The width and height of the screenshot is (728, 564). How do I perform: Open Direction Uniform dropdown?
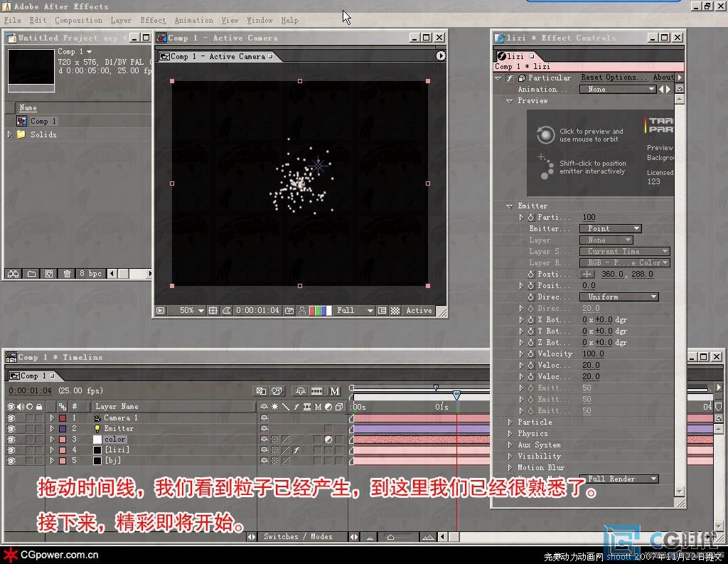tap(619, 297)
